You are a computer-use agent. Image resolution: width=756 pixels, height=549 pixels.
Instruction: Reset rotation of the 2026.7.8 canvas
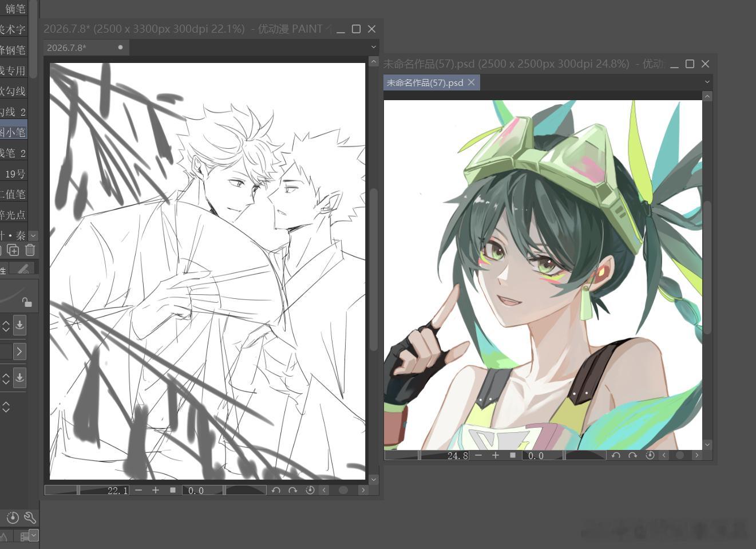(x=310, y=490)
